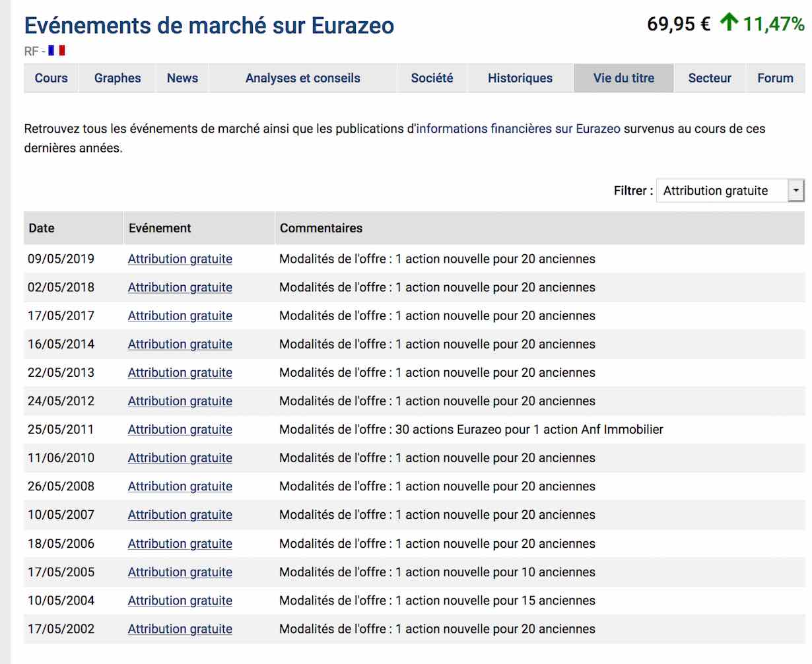This screenshot has height=664, width=812.
Task: Open Attribution gratuite link for 17/05/2005
Action: [x=180, y=572]
